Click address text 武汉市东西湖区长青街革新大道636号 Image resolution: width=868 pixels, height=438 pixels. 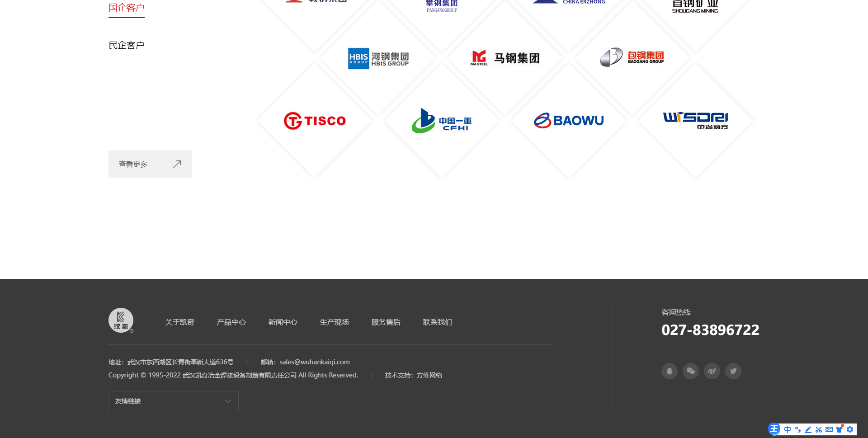[180, 362]
